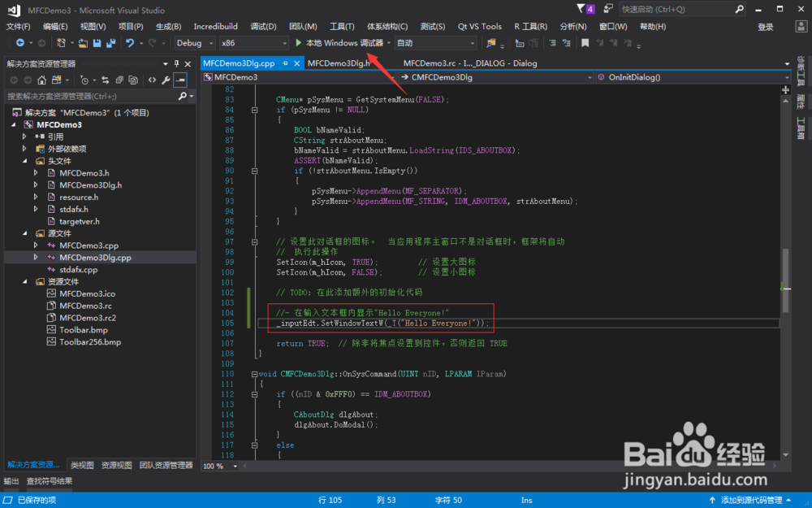Open the Debug configuration dropdown
Screen dimensions: 812x508
tap(194, 43)
